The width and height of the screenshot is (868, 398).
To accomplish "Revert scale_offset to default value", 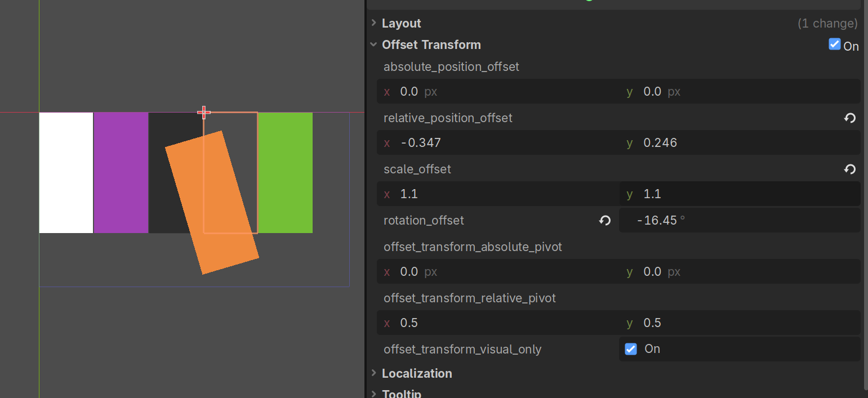I will tap(849, 169).
